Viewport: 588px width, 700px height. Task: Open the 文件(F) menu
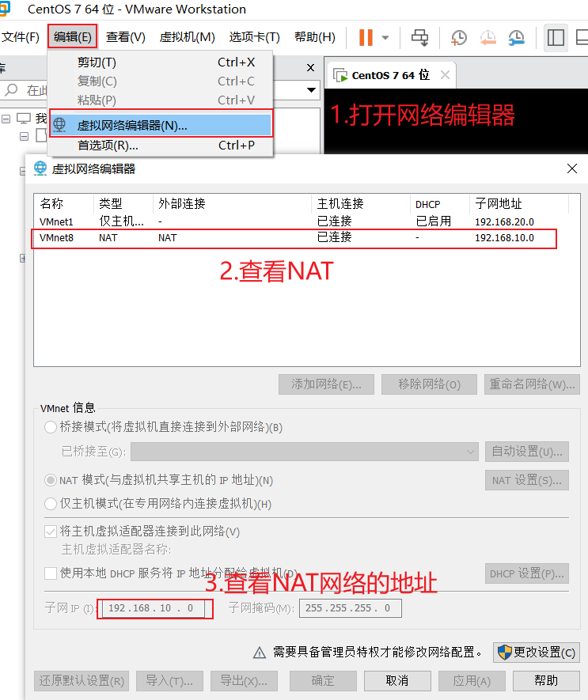pyautogui.click(x=21, y=37)
